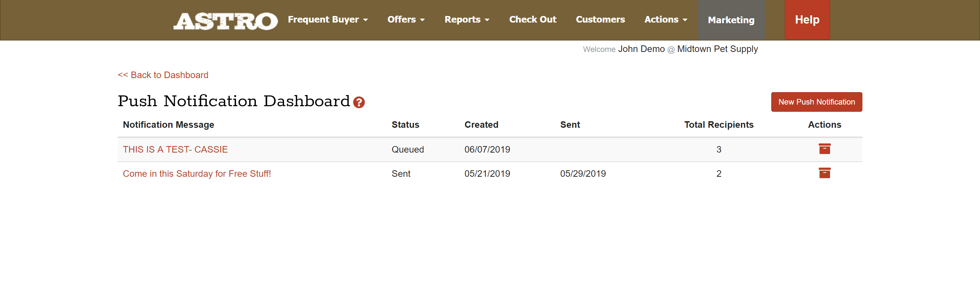This screenshot has height=281, width=980.
Task: Click the Status column header
Action: (x=405, y=124)
